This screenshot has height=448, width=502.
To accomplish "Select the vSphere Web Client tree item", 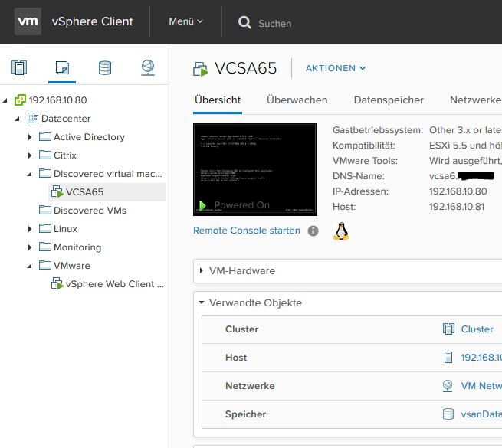I will (x=115, y=284).
